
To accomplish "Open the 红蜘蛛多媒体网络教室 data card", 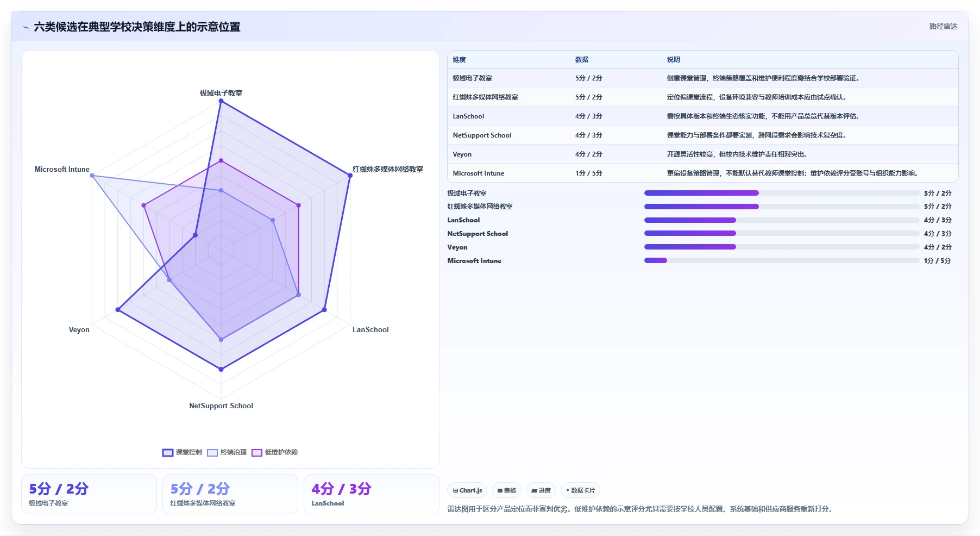I will coord(230,494).
